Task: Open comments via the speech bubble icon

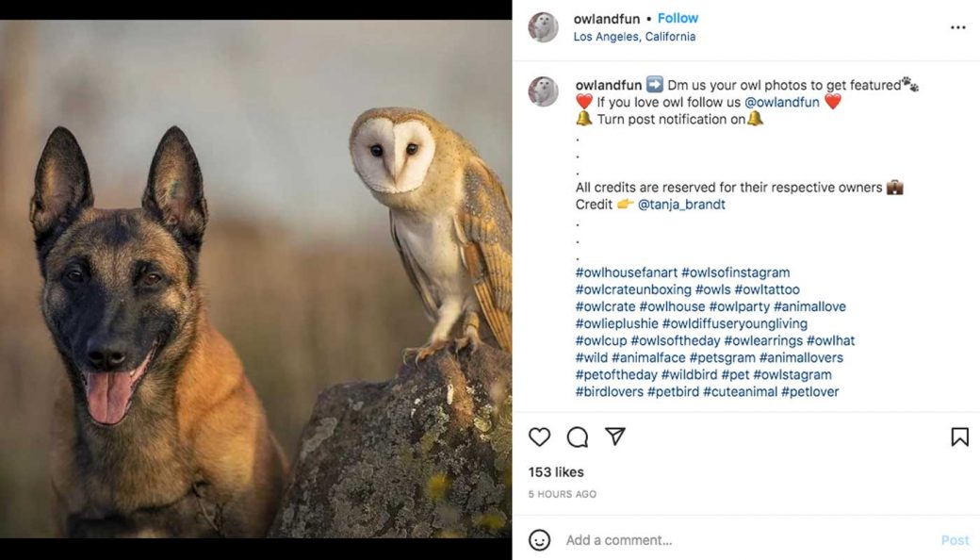Action: [x=577, y=437]
